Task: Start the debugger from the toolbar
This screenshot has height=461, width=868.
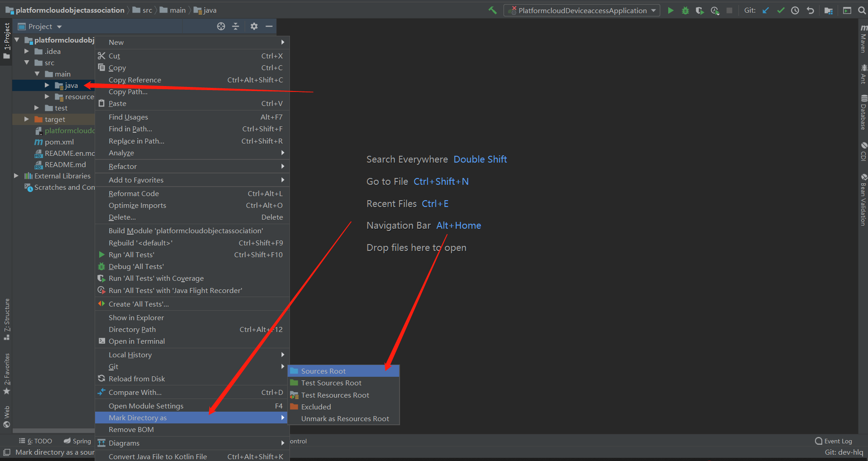Action: pos(685,10)
